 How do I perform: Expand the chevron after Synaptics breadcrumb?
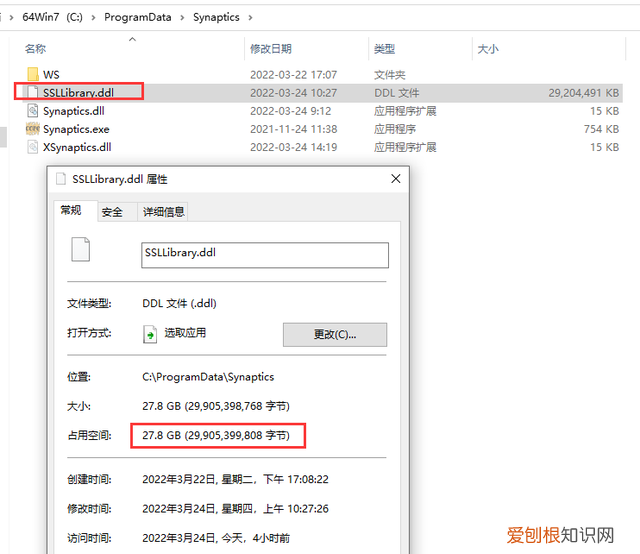coord(250,18)
